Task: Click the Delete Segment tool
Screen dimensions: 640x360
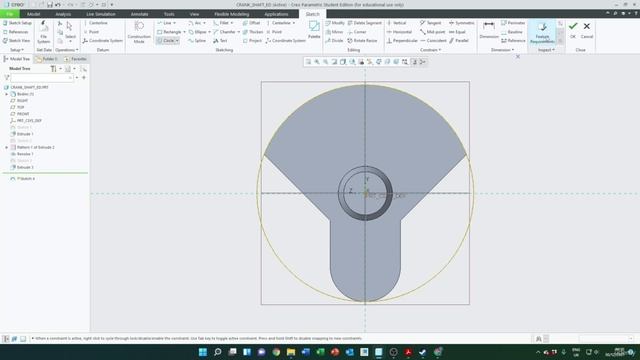Action: (364, 23)
